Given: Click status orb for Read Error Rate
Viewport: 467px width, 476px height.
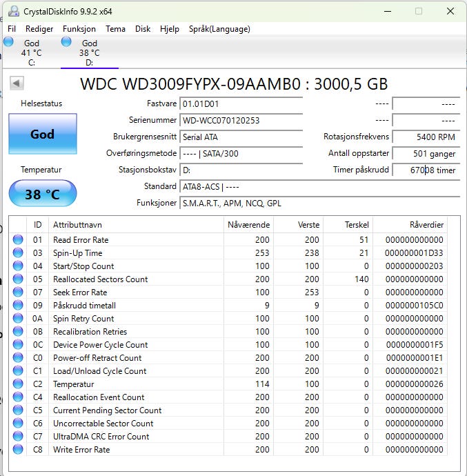Looking at the screenshot, I should [x=18, y=239].
